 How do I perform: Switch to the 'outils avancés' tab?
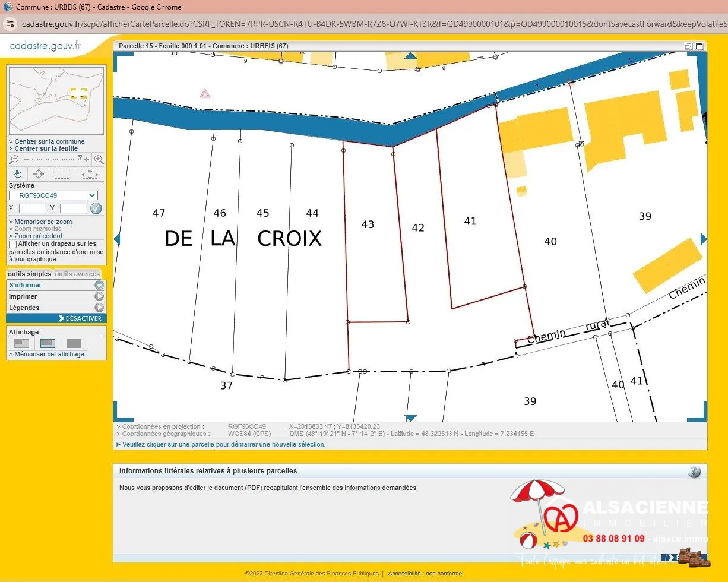coord(77,274)
